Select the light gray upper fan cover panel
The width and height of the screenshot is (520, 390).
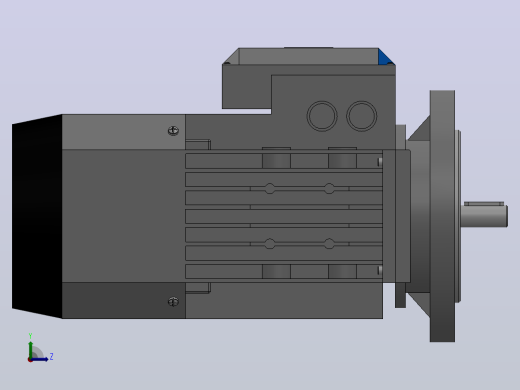click(123, 132)
